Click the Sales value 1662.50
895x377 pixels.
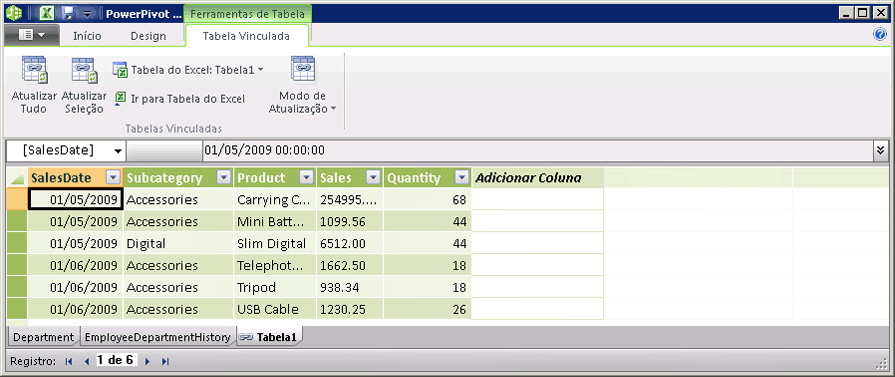pos(350,265)
